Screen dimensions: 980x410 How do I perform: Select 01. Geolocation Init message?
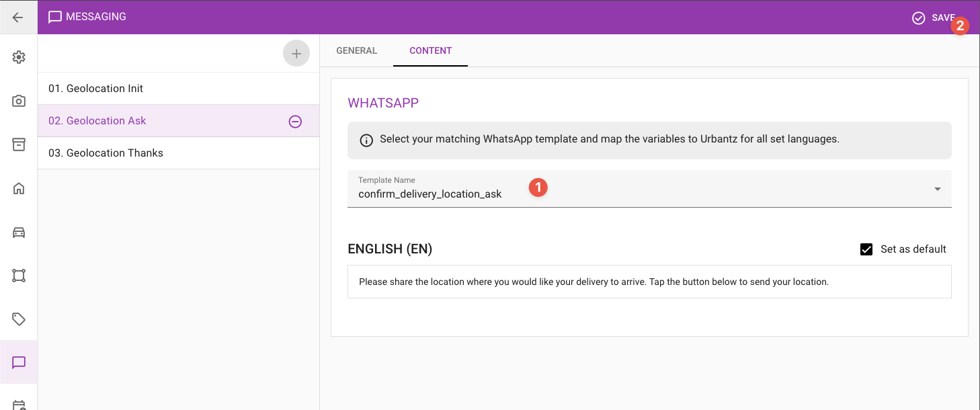tap(178, 88)
